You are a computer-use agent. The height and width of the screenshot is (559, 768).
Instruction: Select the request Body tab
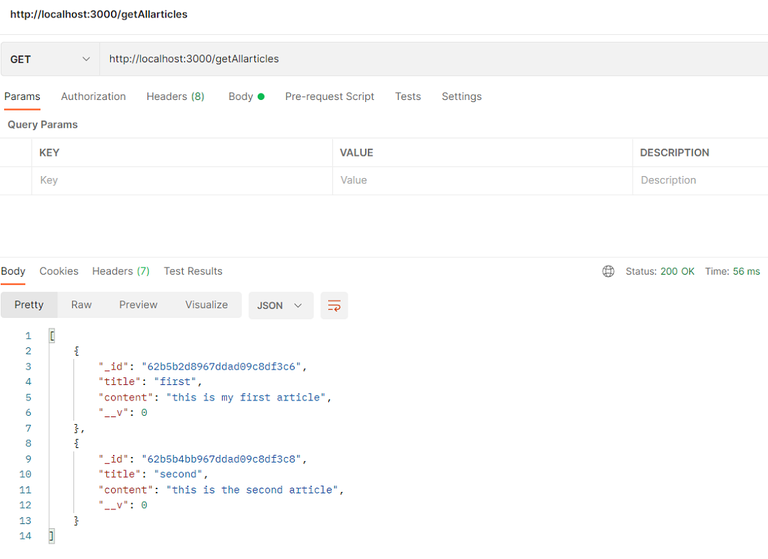point(245,97)
